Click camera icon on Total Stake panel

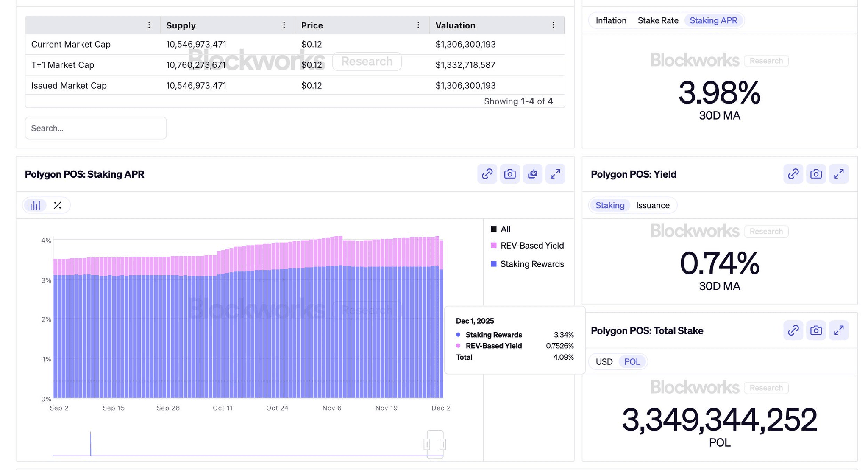(816, 330)
